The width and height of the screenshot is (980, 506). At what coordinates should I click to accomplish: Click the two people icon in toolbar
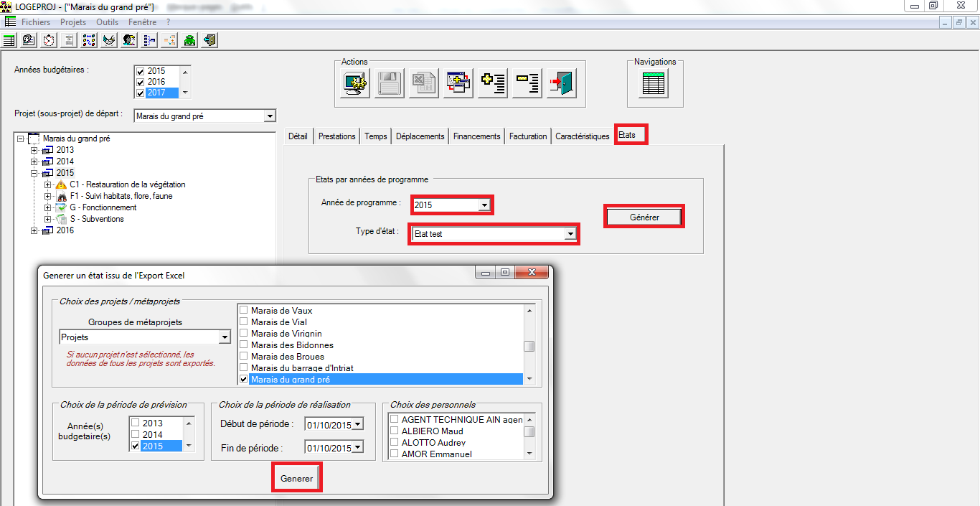pyautogui.click(x=129, y=40)
